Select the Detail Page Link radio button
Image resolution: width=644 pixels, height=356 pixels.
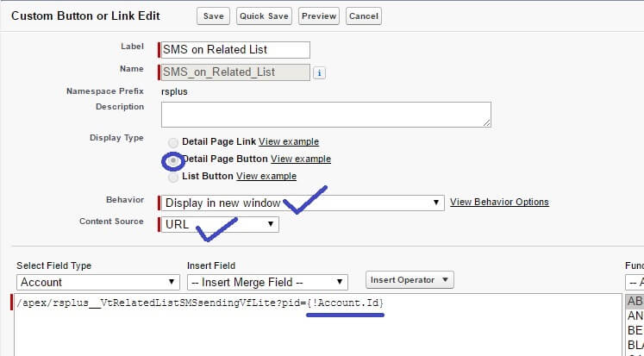(x=174, y=142)
